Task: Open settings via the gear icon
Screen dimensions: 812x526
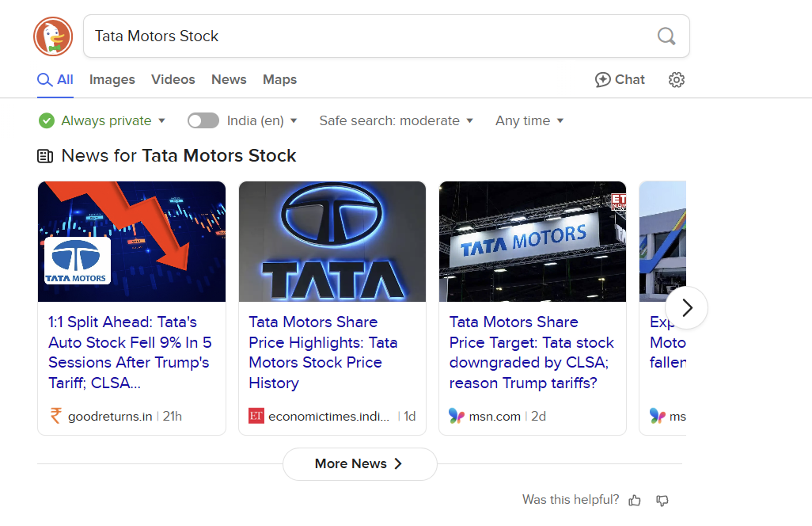Action: [x=676, y=80]
